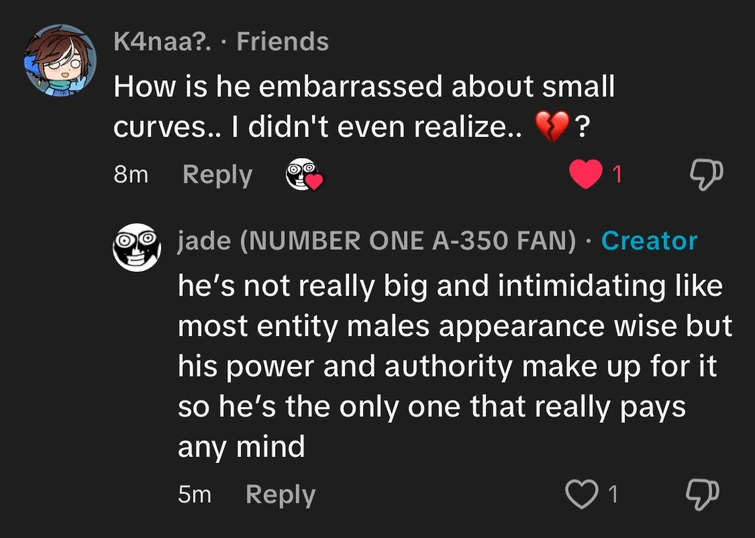Dislike K4naa's comment with the thumbs-down icon

tap(706, 174)
